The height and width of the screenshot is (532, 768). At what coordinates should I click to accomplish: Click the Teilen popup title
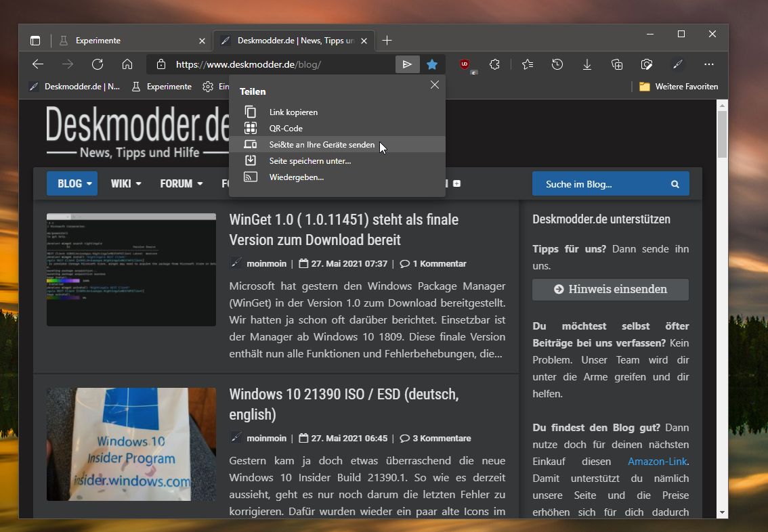(x=253, y=91)
